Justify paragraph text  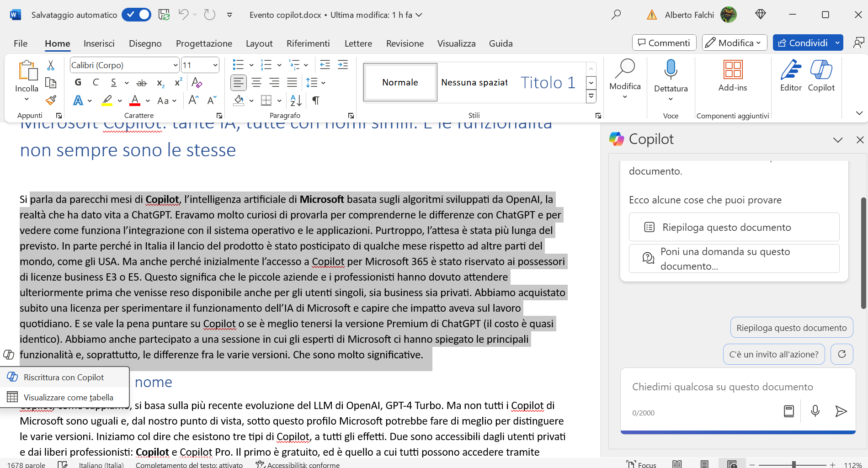point(292,83)
